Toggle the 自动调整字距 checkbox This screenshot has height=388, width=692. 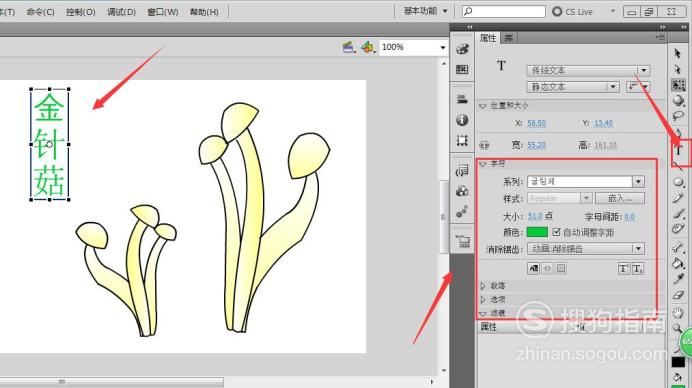(556, 232)
